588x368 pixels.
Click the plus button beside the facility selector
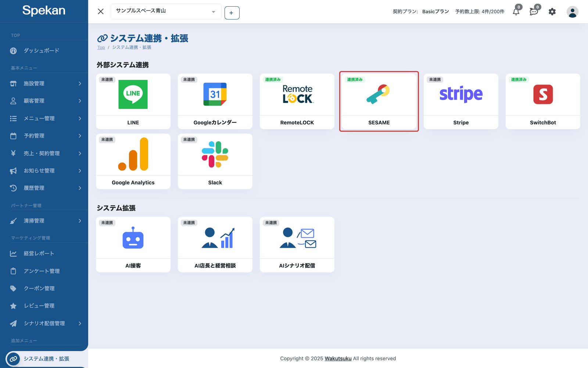[x=232, y=13]
